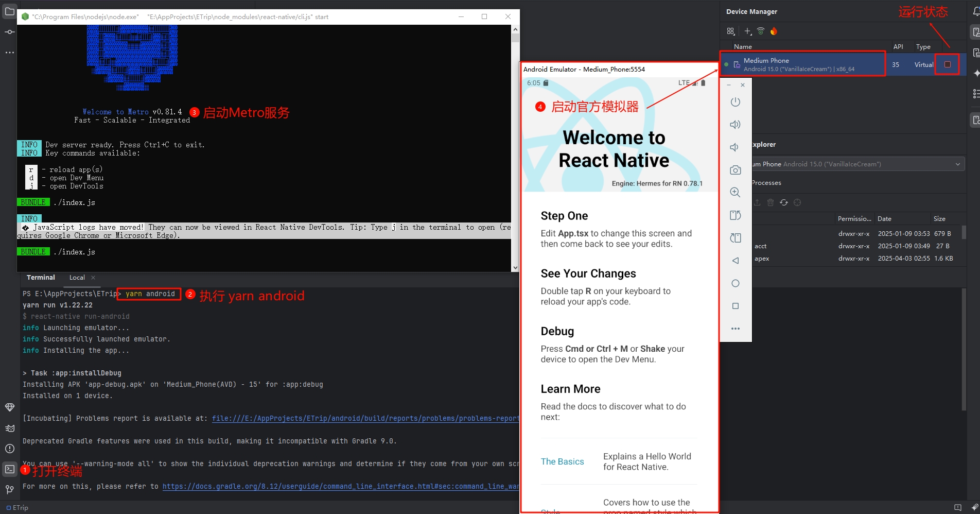Click emulator Back triangle button
The image size is (980, 514).
pos(736,261)
